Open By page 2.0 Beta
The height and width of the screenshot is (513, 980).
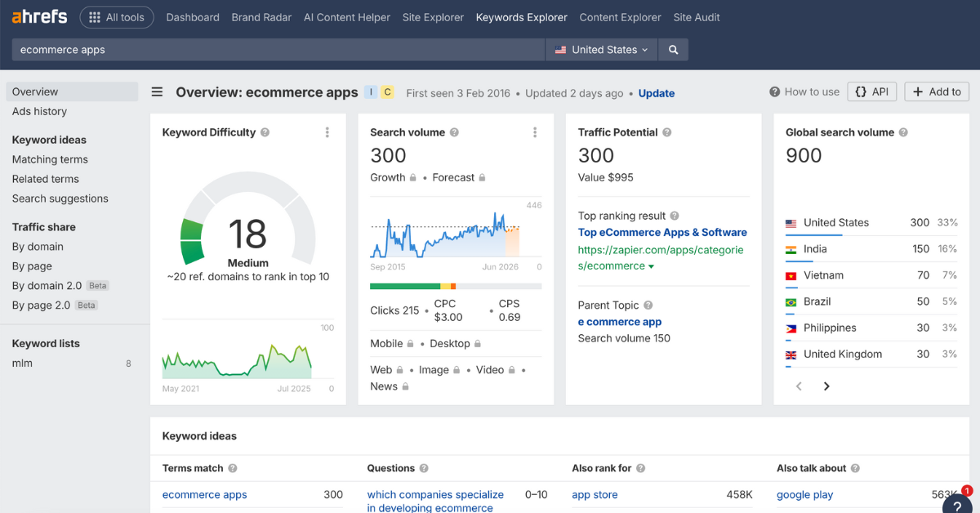(x=55, y=306)
